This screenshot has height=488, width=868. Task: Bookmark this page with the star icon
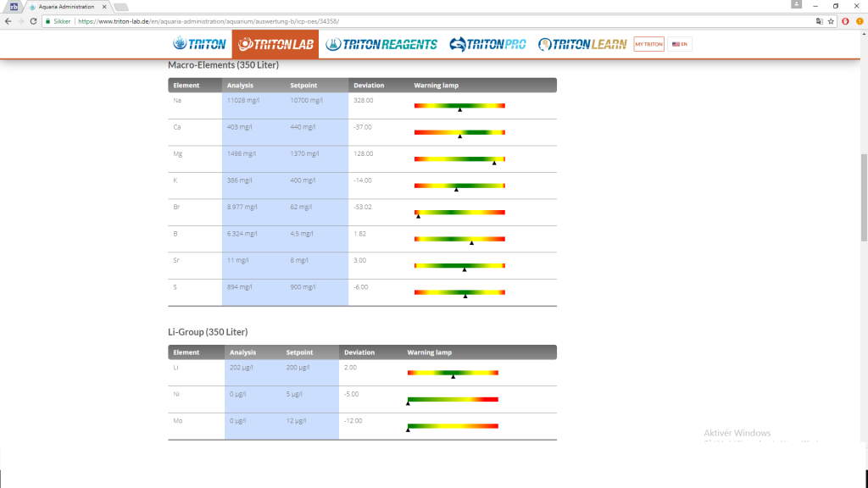click(831, 21)
